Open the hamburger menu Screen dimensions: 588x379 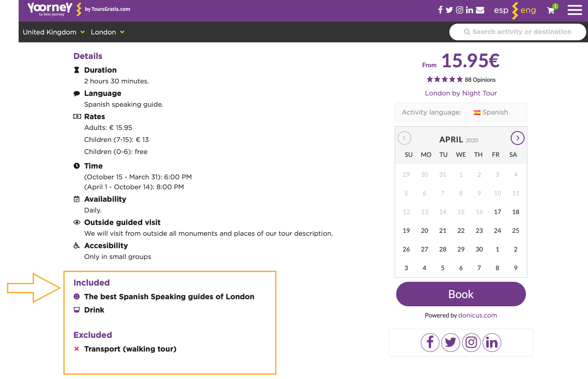pyautogui.click(x=575, y=11)
